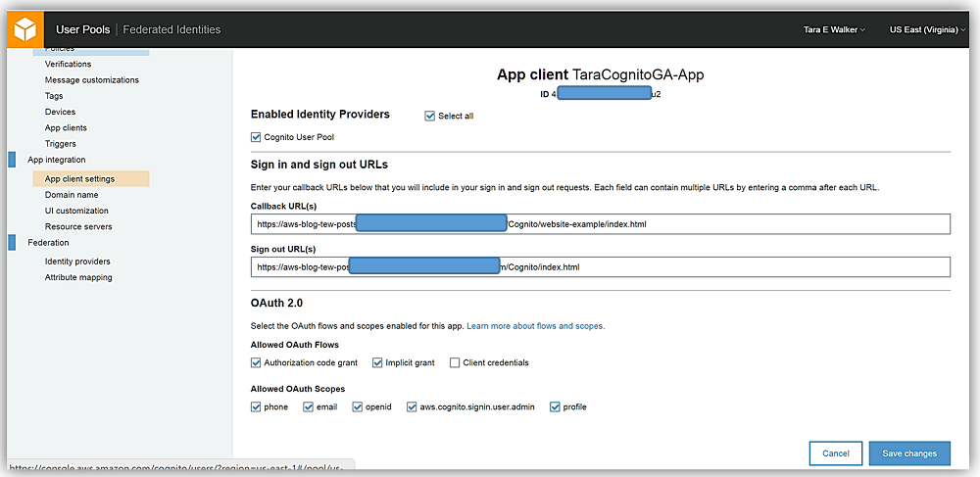This screenshot has width=980, height=477.
Task: Open the Tara E Walker account dropdown
Action: 834,30
